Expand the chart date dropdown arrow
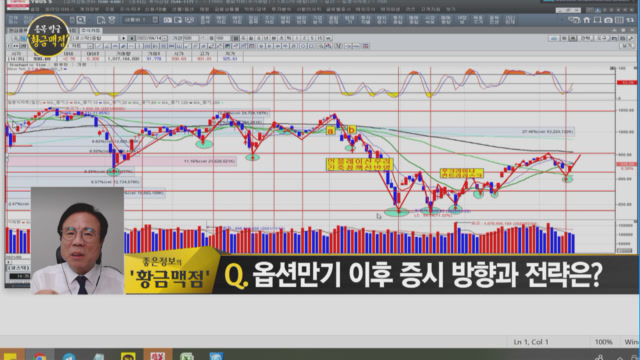640x360 pixels. (164, 38)
